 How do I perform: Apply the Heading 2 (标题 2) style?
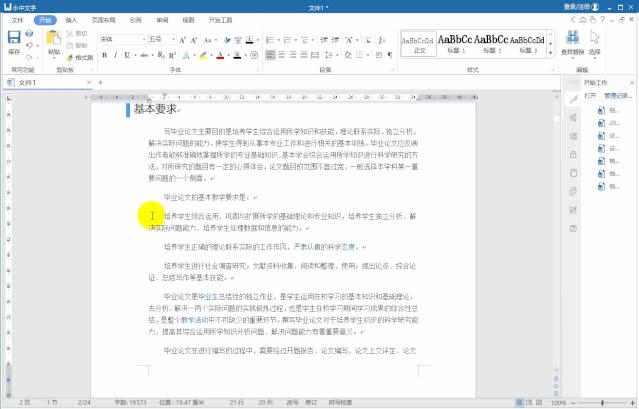(x=491, y=44)
